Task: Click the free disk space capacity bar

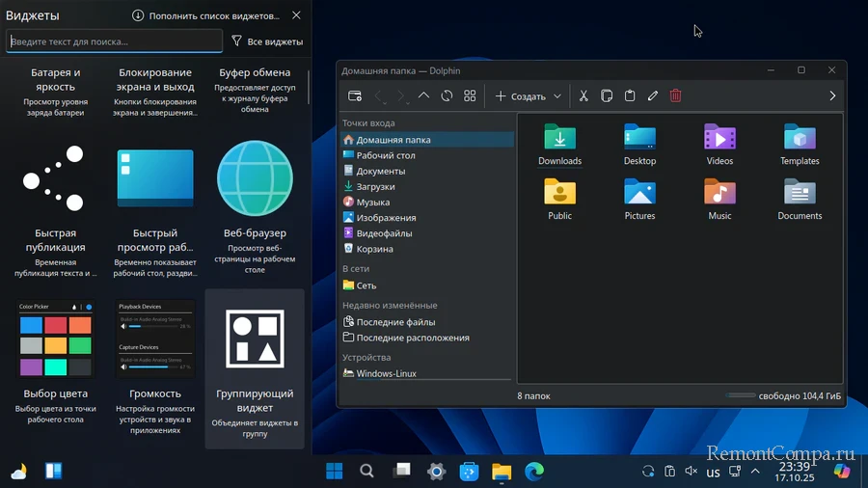Action: [741, 395]
